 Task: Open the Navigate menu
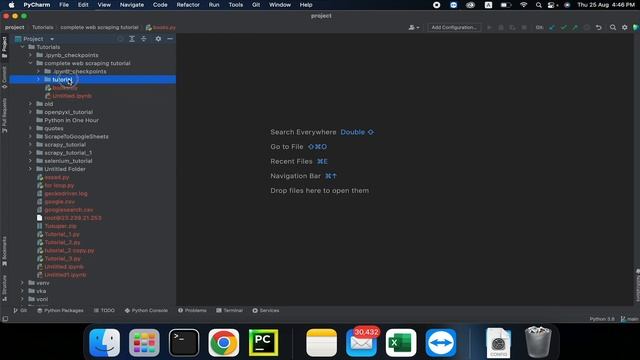tap(132, 5)
